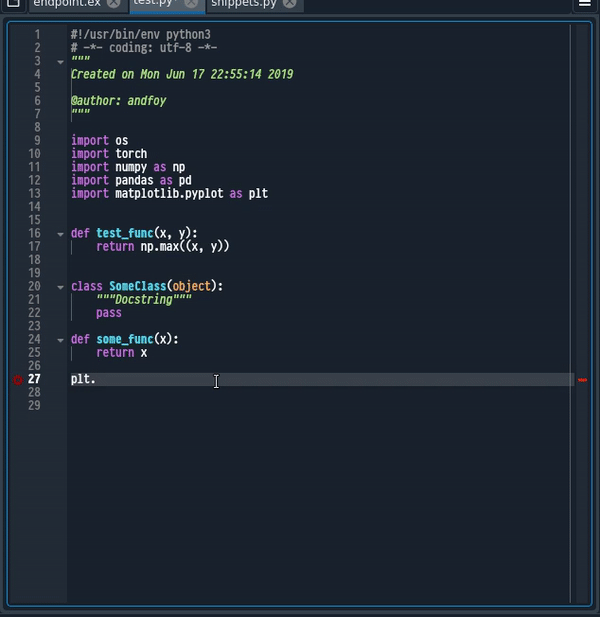Viewport: 600px width, 617px height.
Task: Click the 'import numpy as np' line
Action: point(128,167)
